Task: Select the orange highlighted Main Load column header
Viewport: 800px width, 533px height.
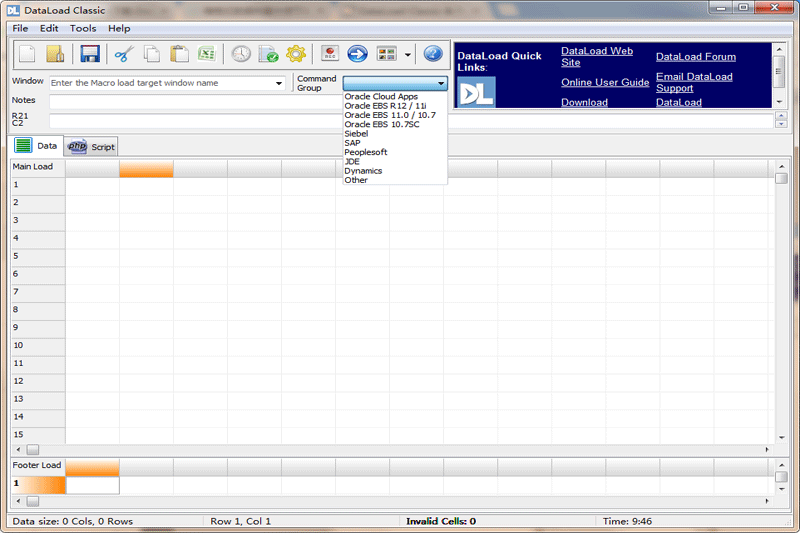Action: point(146,169)
